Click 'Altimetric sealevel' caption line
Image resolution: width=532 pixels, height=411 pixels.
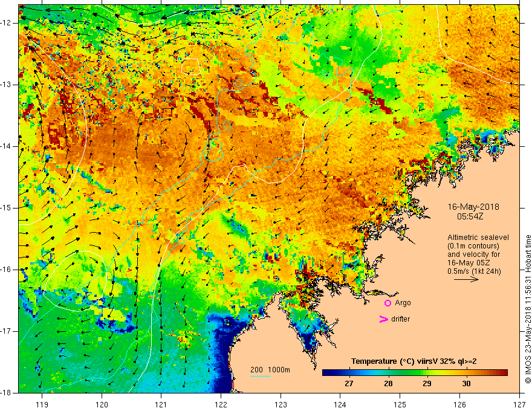478,238
